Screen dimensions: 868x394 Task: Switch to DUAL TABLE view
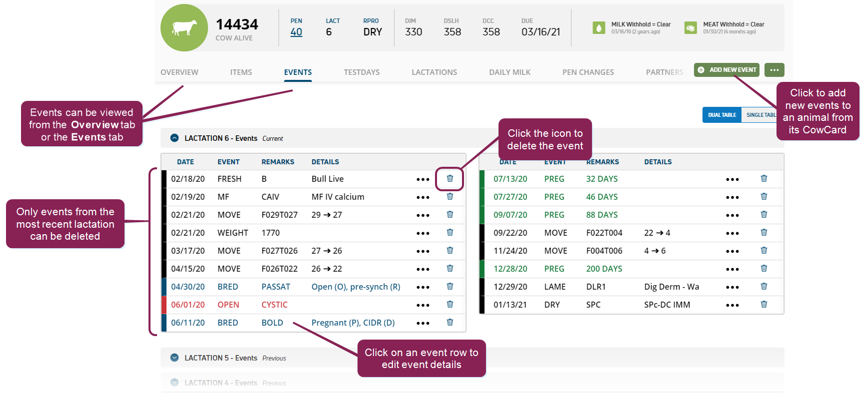point(721,115)
